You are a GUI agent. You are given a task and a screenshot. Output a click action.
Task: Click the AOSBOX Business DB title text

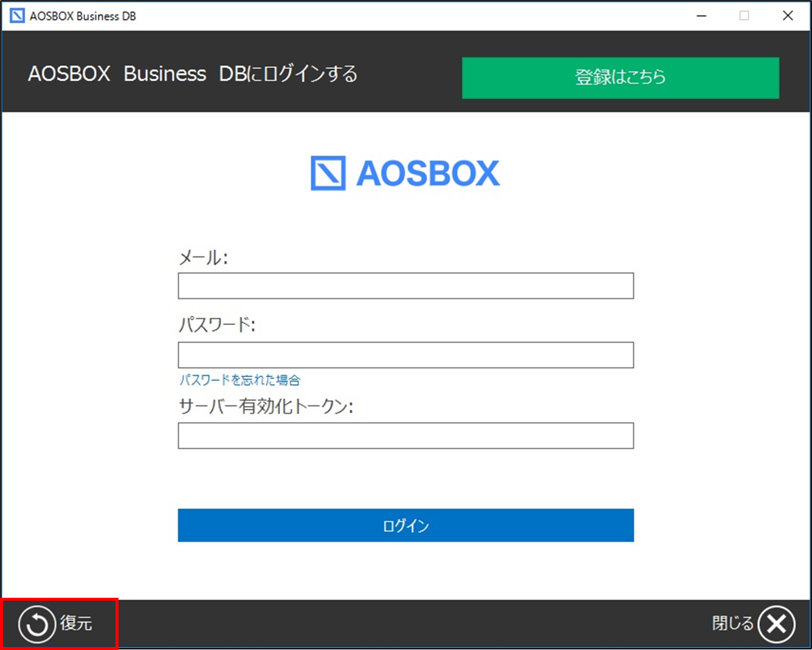click(83, 16)
